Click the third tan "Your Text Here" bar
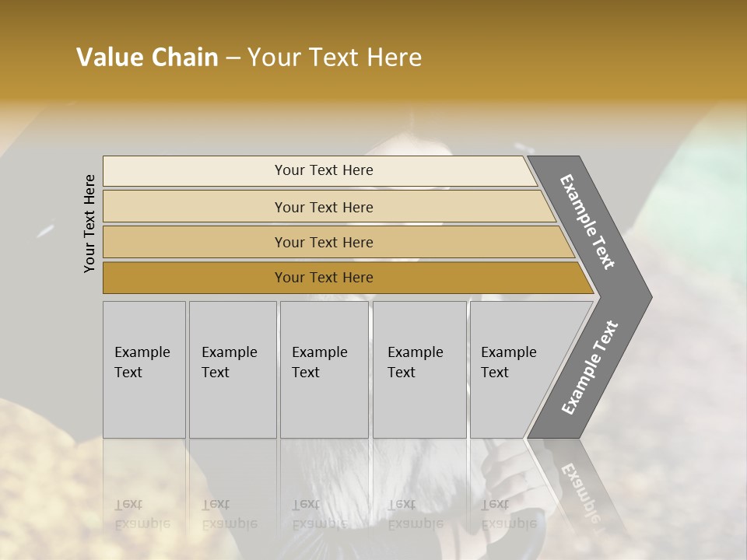Screen dimensions: 747x560 pos(323,242)
